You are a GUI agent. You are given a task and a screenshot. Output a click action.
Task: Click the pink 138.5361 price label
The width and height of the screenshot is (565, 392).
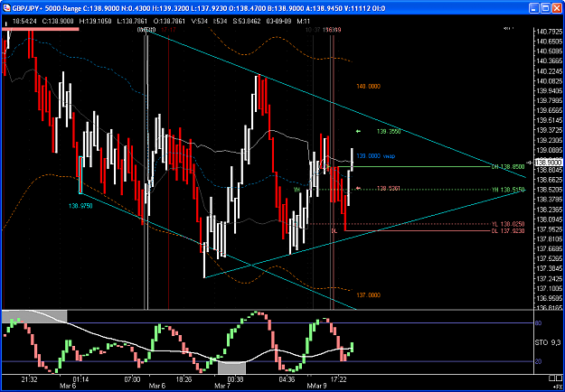[x=389, y=188]
